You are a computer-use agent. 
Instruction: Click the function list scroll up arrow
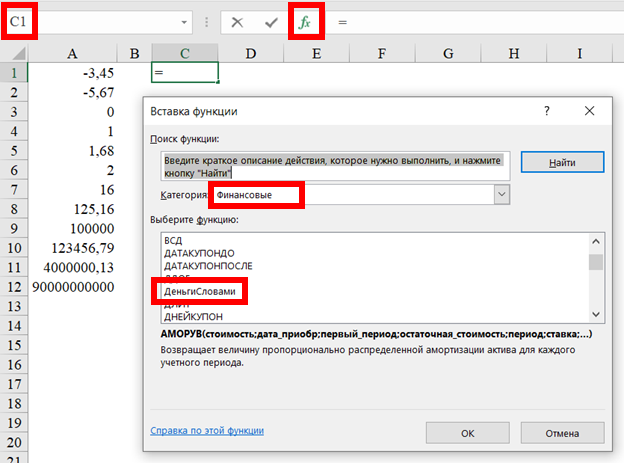point(596,242)
